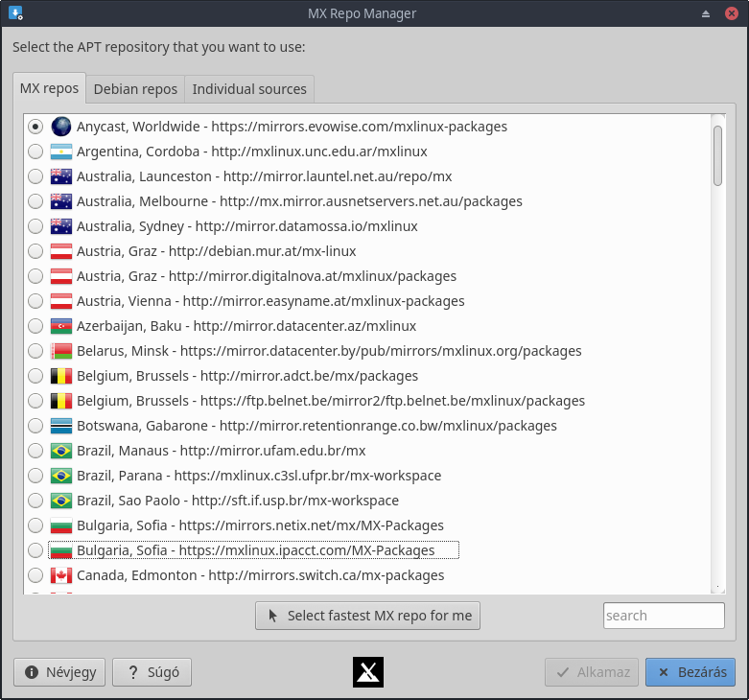This screenshot has width=749, height=700.
Task: Click the Austria flag for digitalnova mirror
Action: pos(61,276)
